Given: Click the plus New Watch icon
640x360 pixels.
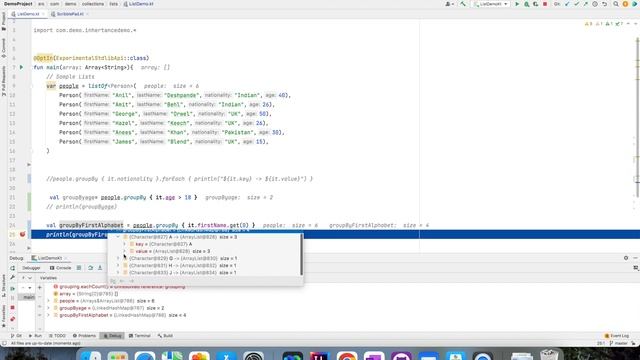Looking at the screenshot, I should click(x=40, y=288).
